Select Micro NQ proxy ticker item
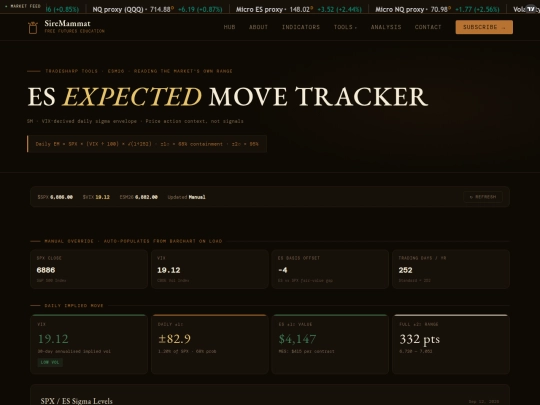Screen dimensions: 540x405 pos(437,9)
